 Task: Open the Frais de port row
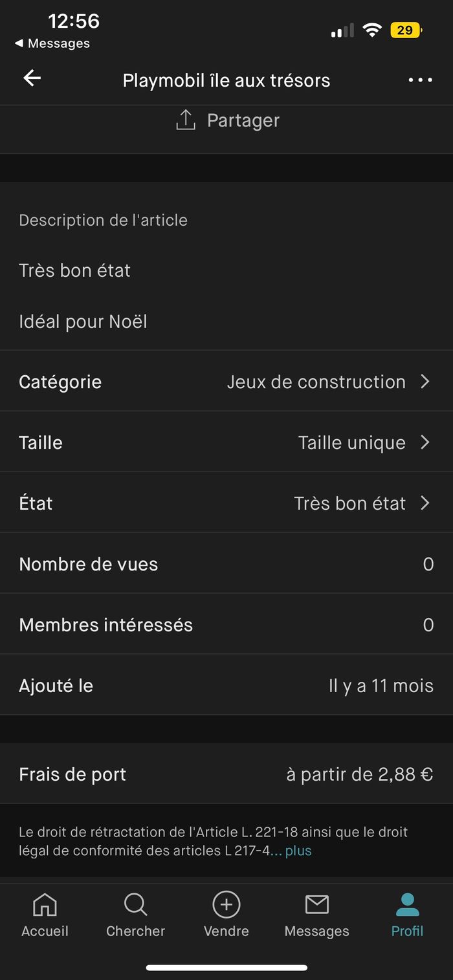(x=226, y=774)
